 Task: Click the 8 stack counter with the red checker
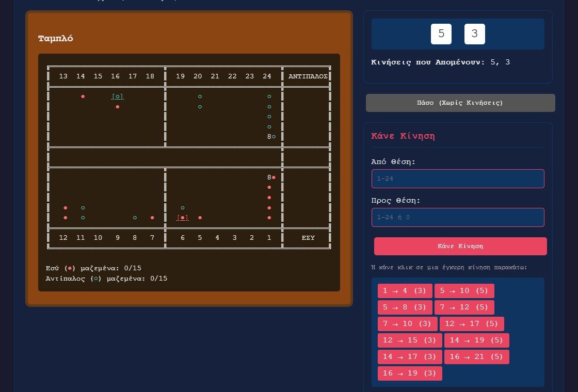coord(271,177)
